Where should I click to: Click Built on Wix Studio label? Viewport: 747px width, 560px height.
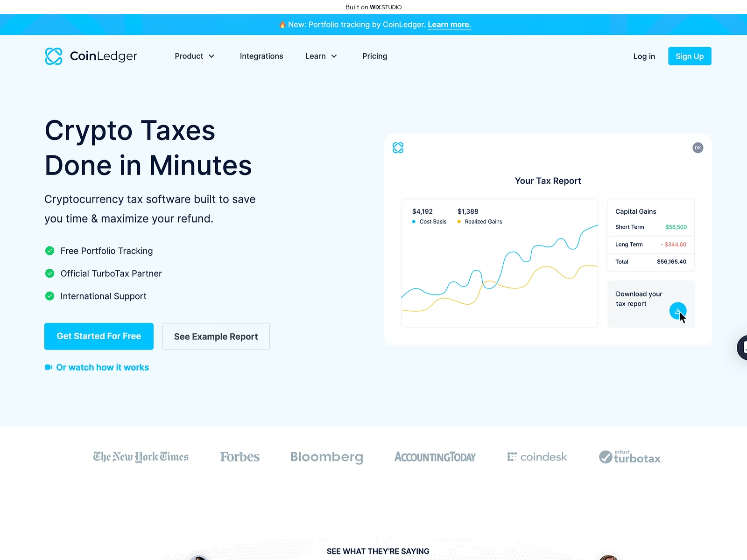tap(373, 7)
